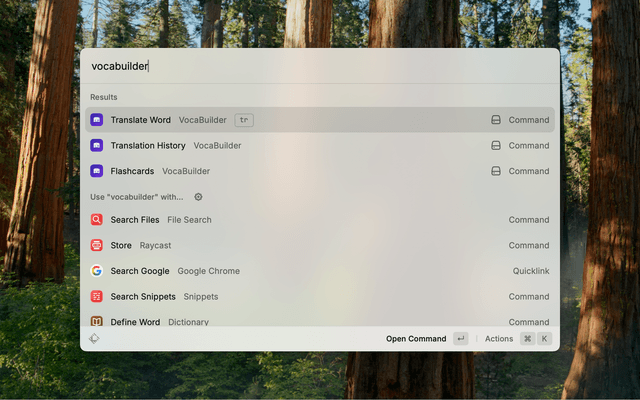Click the "tr" alias badge

click(x=244, y=120)
